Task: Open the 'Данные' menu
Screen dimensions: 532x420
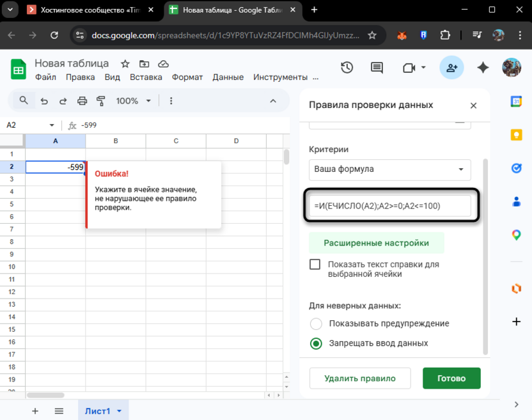Action: coord(228,76)
